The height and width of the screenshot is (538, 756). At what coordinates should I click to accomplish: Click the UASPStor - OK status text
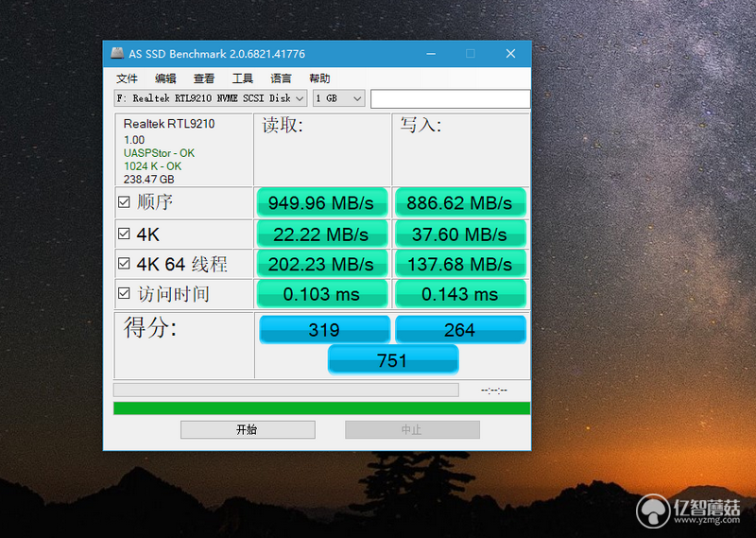pos(159,153)
